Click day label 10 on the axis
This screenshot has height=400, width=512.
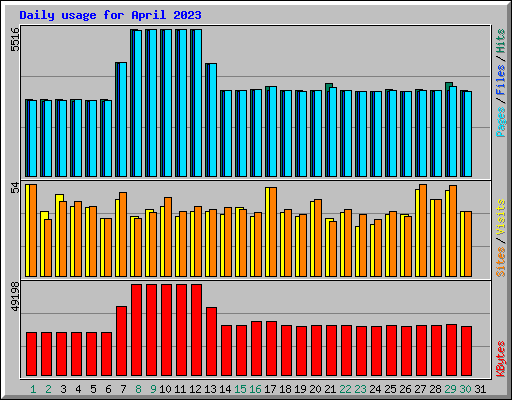tap(165, 389)
